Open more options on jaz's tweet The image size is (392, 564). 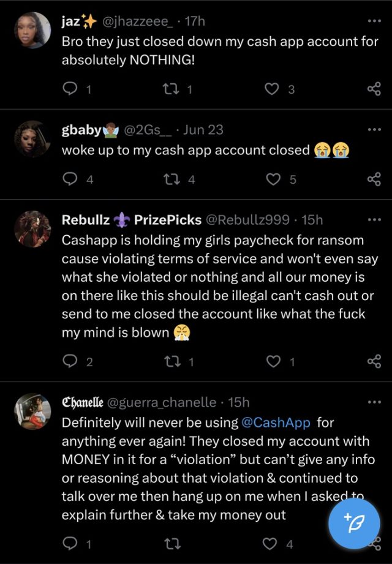374,20
